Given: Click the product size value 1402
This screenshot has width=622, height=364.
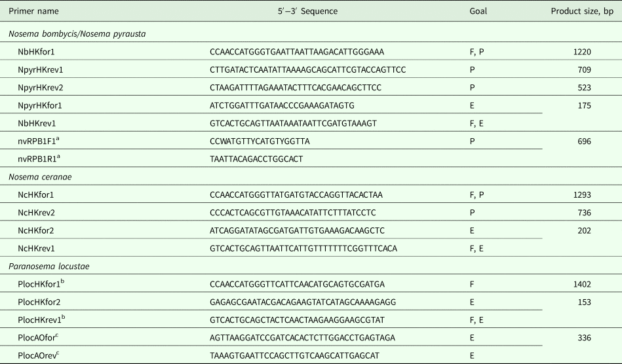Looking at the screenshot, I should [x=581, y=284].
